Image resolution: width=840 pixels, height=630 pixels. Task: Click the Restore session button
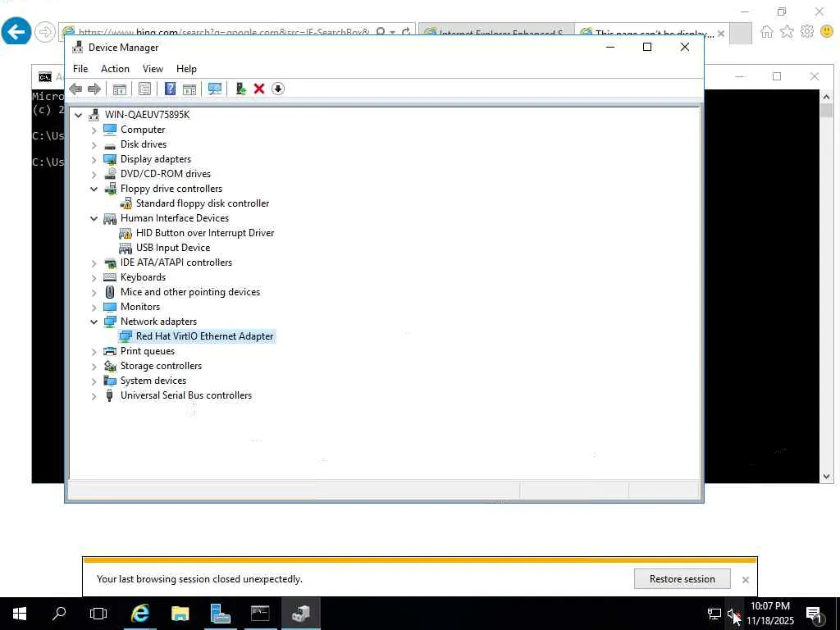(x=682, y=579)
